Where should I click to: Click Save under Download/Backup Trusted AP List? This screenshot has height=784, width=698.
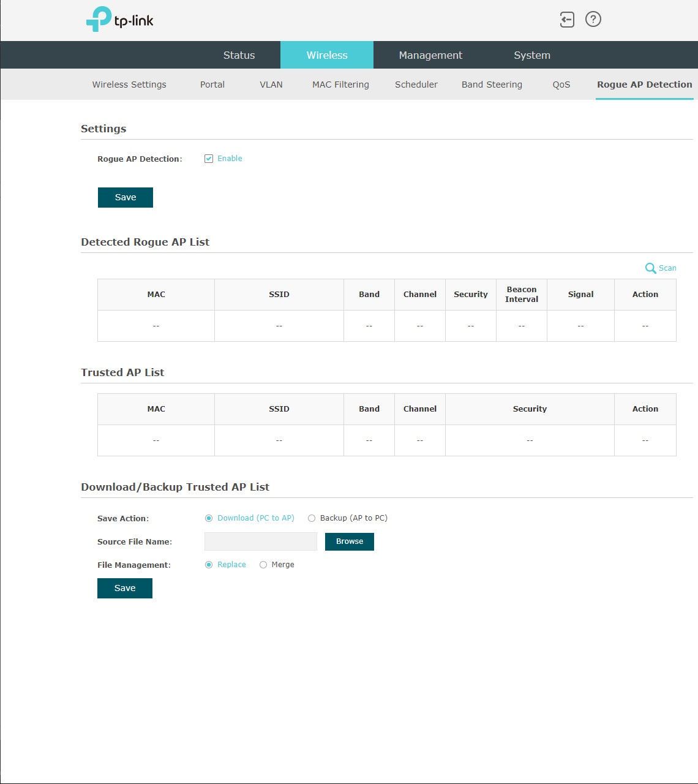point(125,588)
